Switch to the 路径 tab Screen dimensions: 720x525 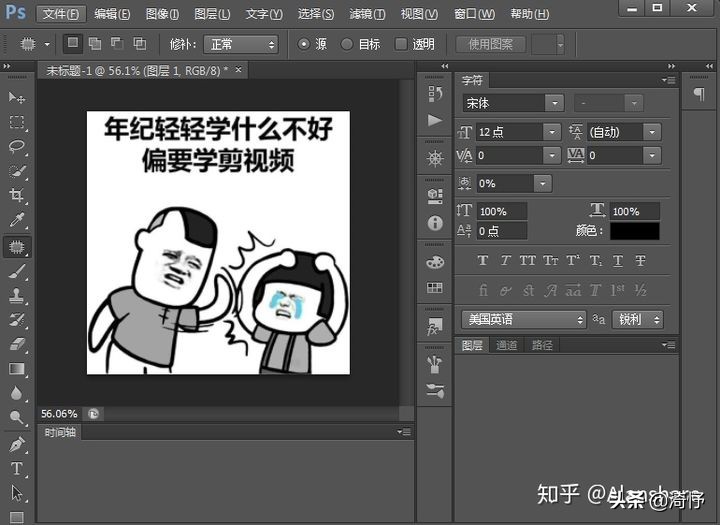[542, 345]
